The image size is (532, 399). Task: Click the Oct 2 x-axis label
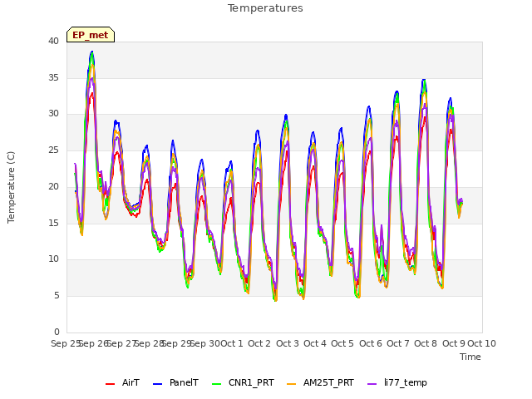point(259,343)
